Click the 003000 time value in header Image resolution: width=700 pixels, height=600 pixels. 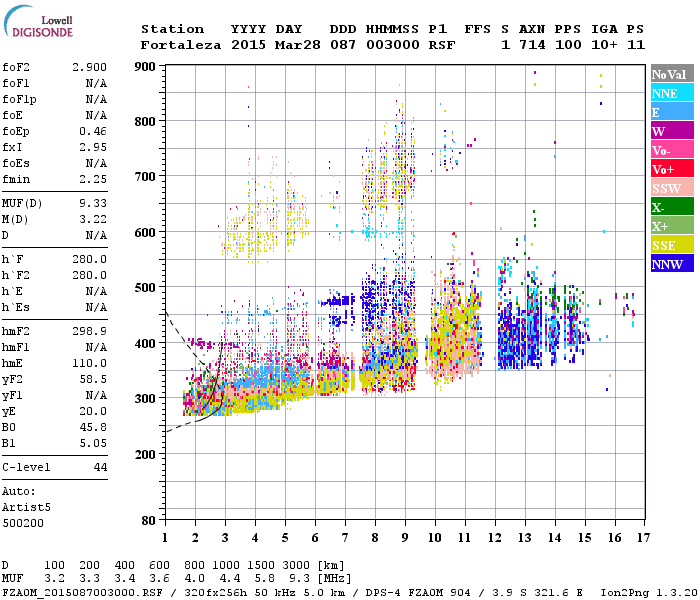pos(393,45)
